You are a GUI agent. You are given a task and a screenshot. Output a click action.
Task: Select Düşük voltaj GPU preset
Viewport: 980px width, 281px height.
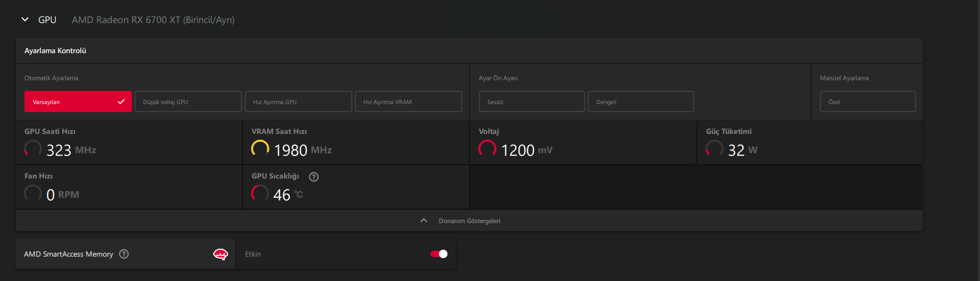pyautogui.click(x=188, y=101)
